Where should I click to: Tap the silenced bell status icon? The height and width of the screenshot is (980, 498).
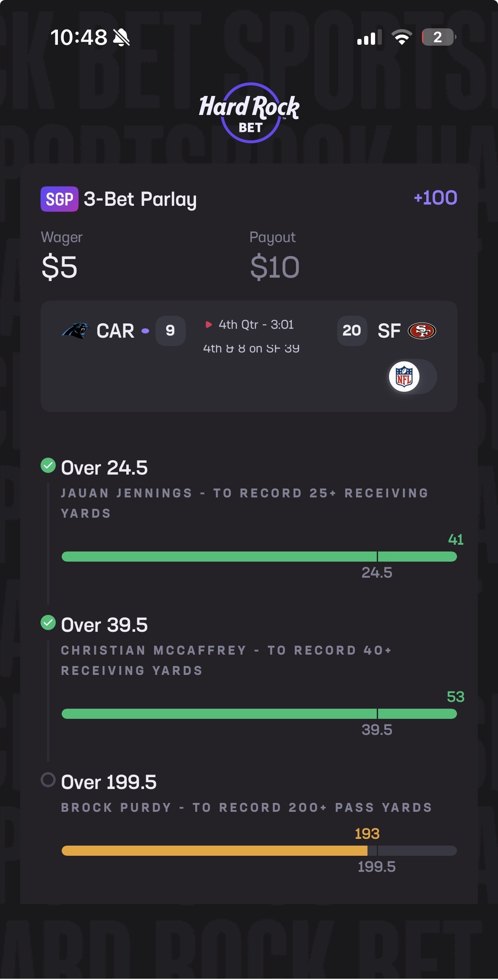[x=121, y=38]
